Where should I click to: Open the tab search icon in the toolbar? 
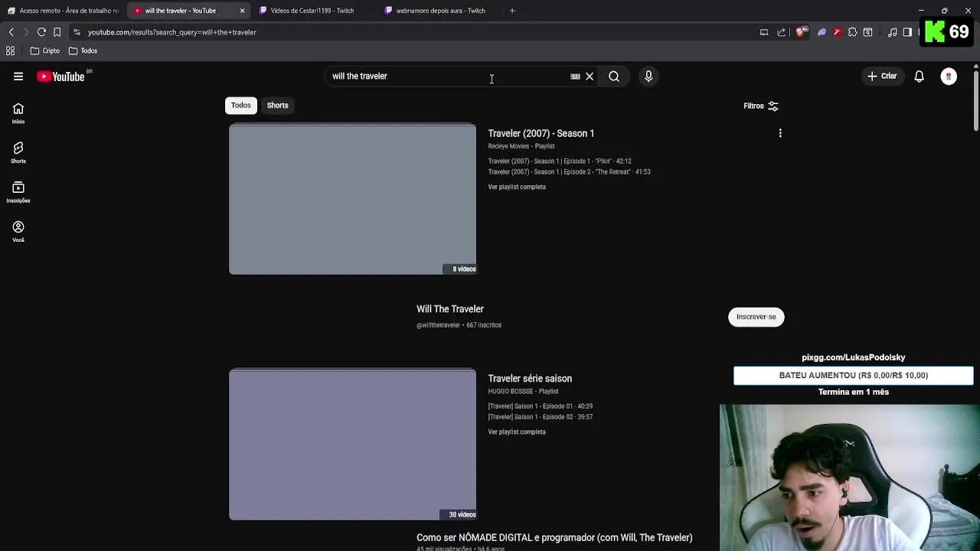tap(867, 32)
